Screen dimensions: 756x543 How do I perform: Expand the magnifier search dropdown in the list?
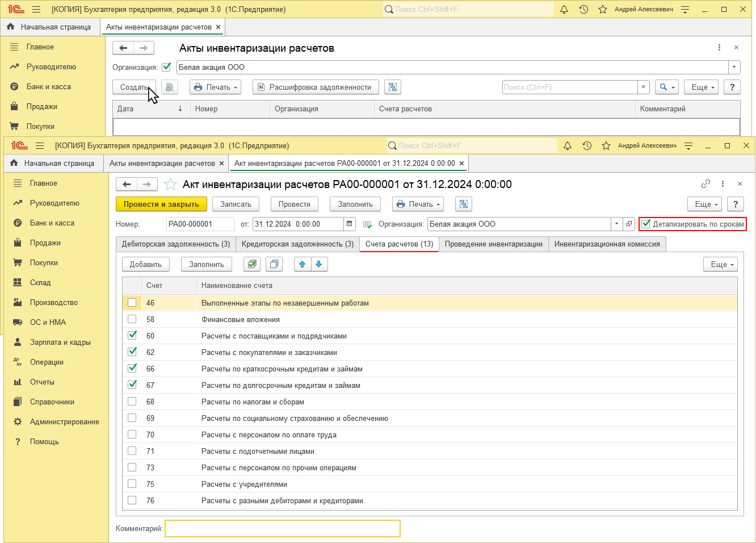(667, 87)
